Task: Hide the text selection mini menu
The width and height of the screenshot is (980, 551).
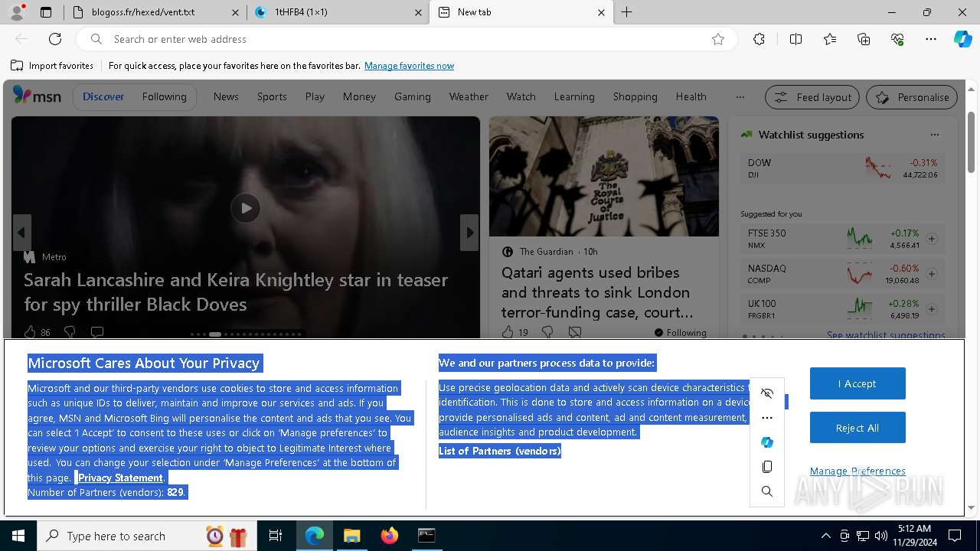Action: pyautogui.click(x=767, y=393)
